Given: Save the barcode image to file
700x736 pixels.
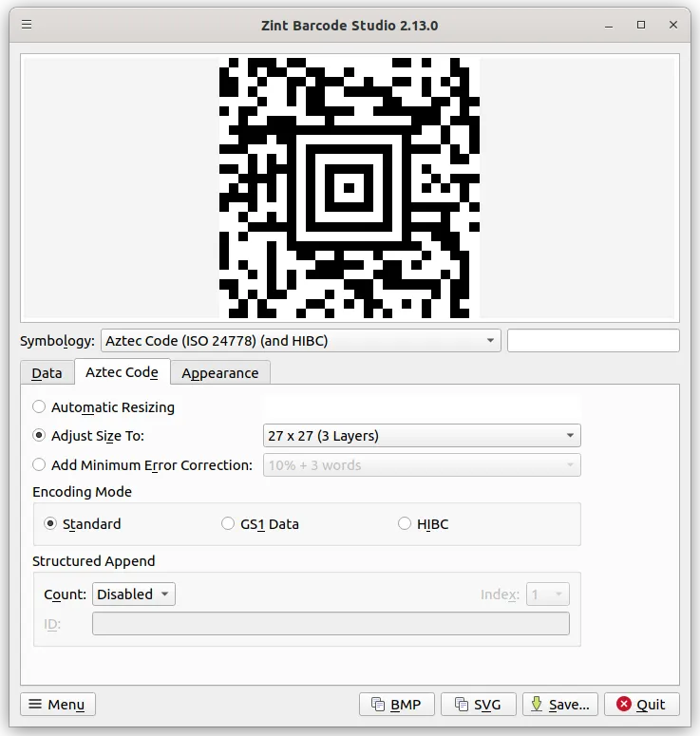Looking at the screenshot, I should coord(560,704).
